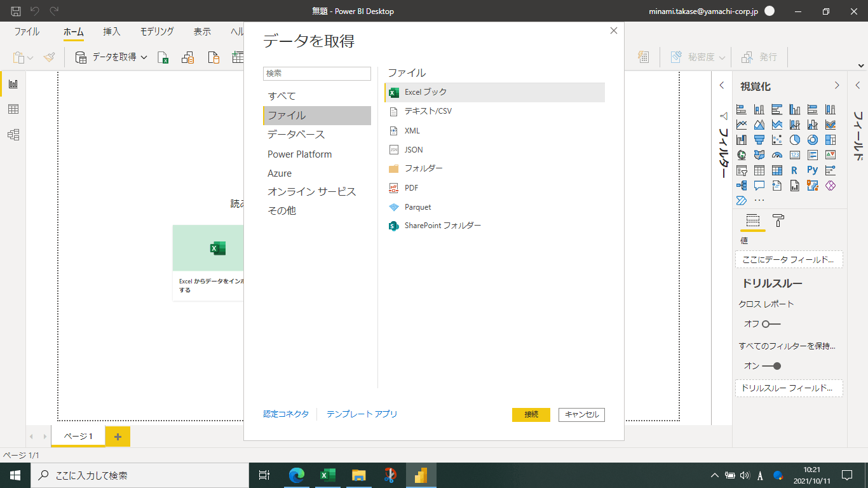The height and width of the screenshot is (488, 868).
Task: Select the donut chart visual
Action: click(x=813, y=140)
